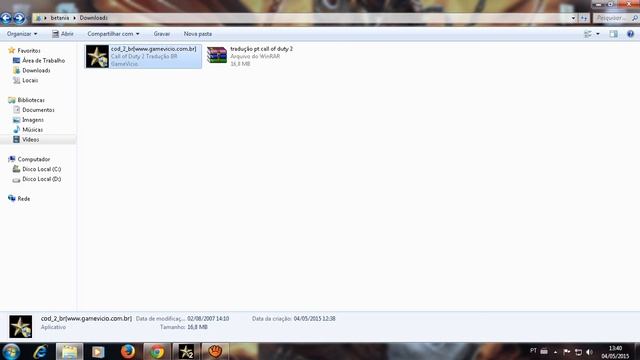The width and height of the screenshot is (640, 360).
Task: Click the volume speaker tray icon
Action: tap(589, 352)
